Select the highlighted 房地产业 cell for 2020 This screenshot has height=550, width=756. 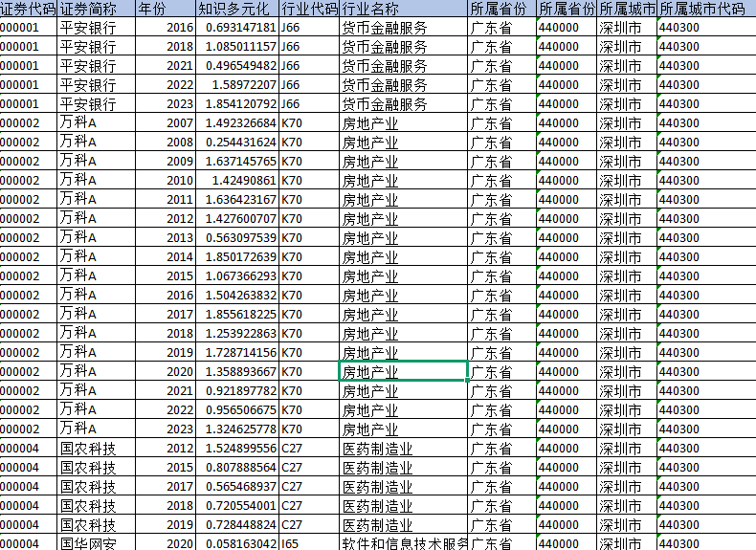(x=404, y=372)
